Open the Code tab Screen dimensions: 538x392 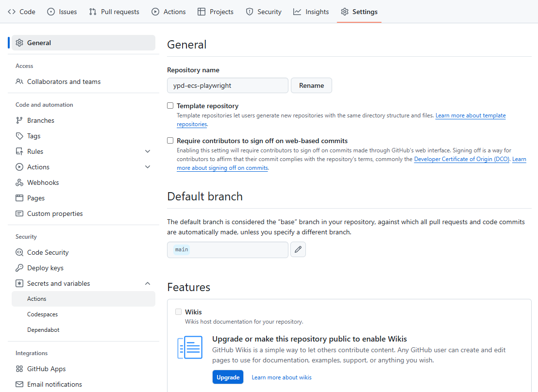(x=22, y=12)
